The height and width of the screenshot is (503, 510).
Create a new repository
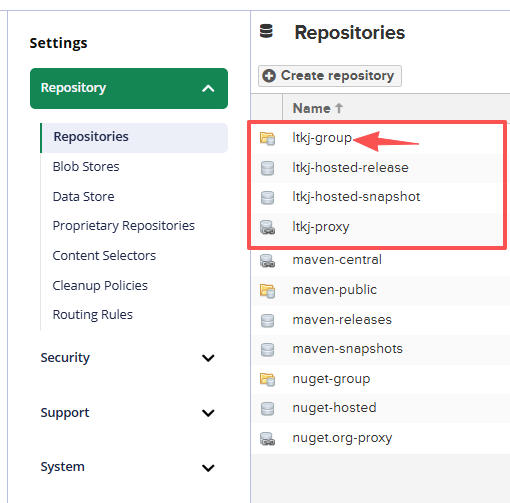tap(330, 76)
